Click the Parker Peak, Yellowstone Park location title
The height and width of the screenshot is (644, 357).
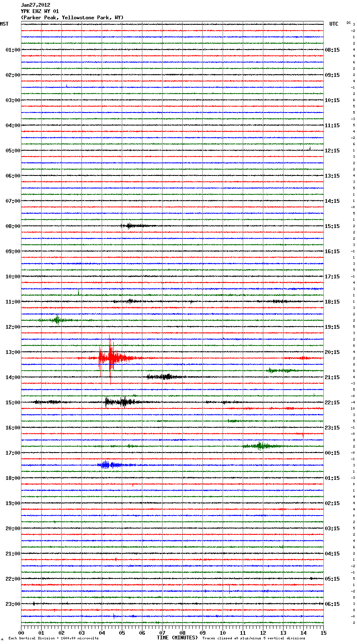72,18
